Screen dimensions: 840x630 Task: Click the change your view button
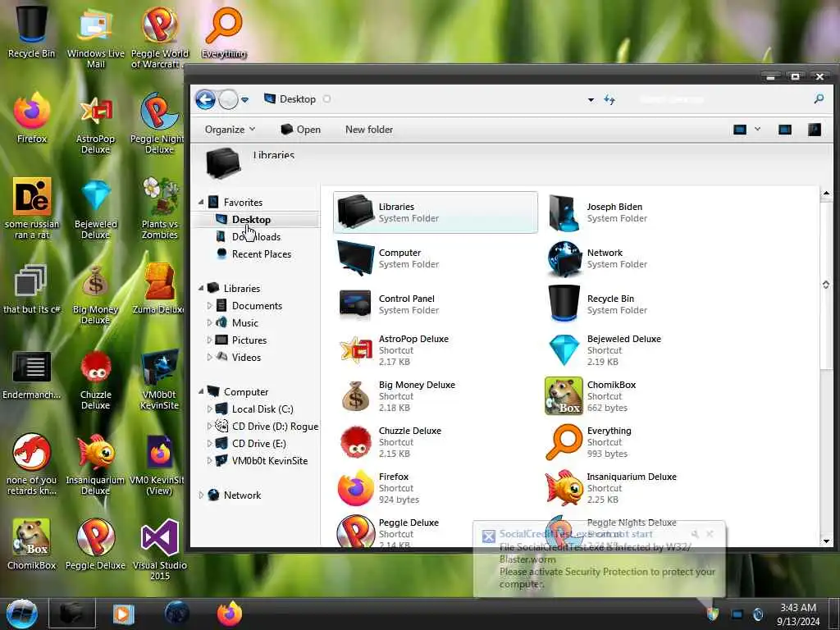[740, 130]
